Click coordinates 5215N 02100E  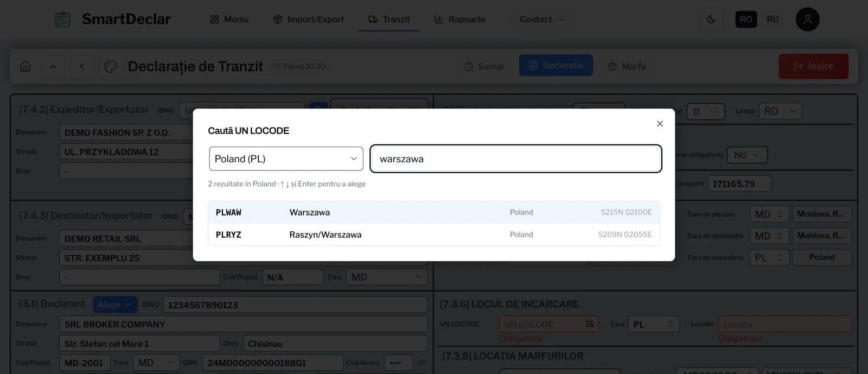pyautogui.click(x=626, y=212)
